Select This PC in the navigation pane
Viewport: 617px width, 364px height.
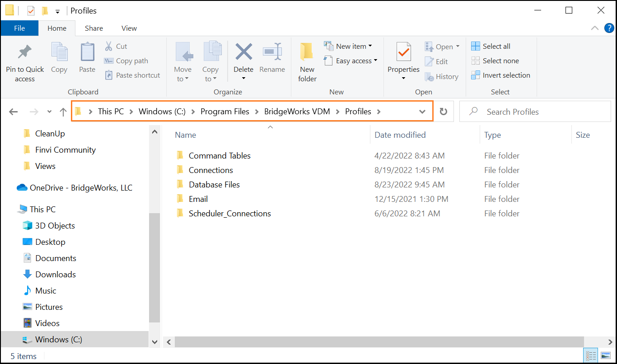tap(43, 209)
